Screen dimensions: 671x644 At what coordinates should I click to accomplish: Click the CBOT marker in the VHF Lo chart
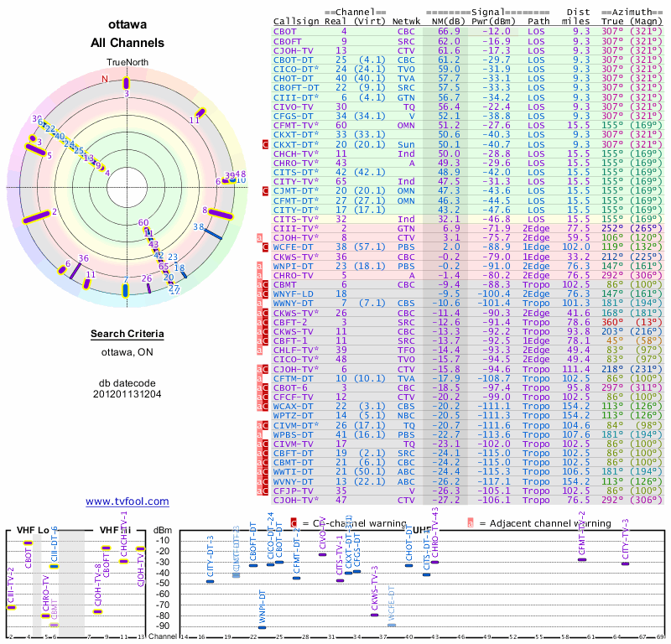(28, 543)
